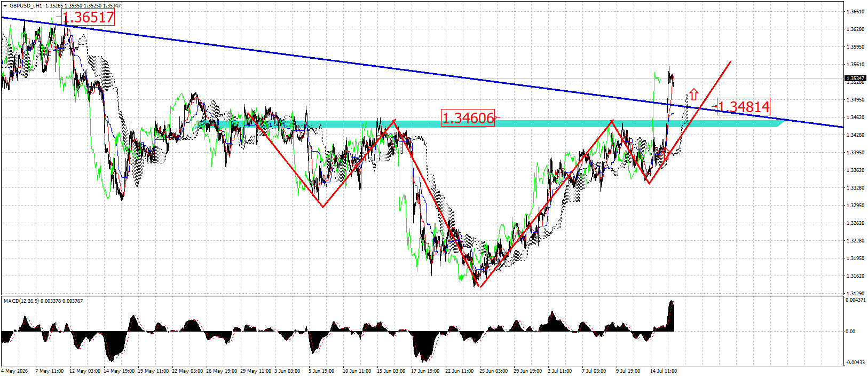
Task: Click the 1.35950 price axis value
Action: (855, 47)
